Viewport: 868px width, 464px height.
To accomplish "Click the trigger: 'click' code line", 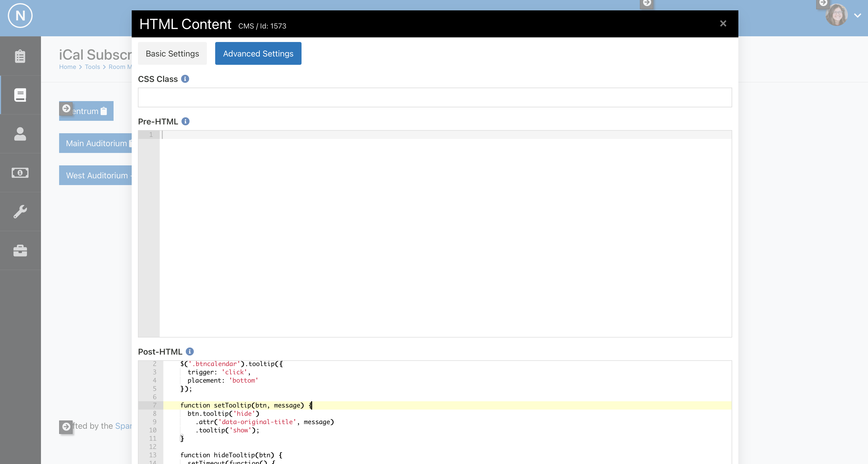I will click(x=219, y=372).
